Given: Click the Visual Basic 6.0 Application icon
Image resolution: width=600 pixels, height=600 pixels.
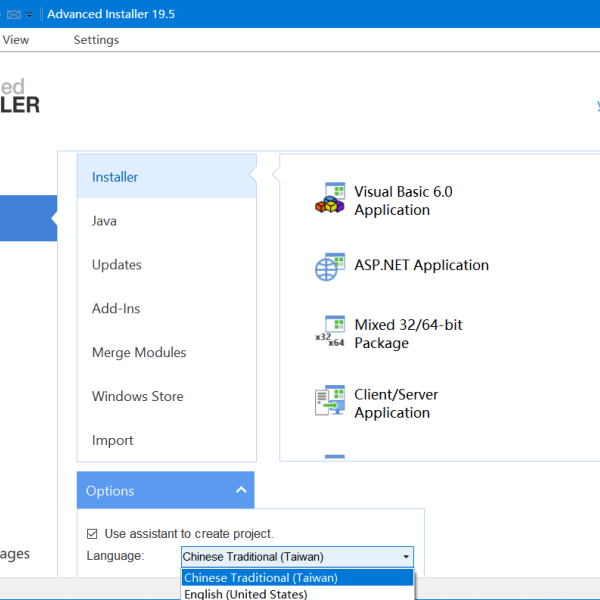Looking at the screenshot, I should pos(330,198).
